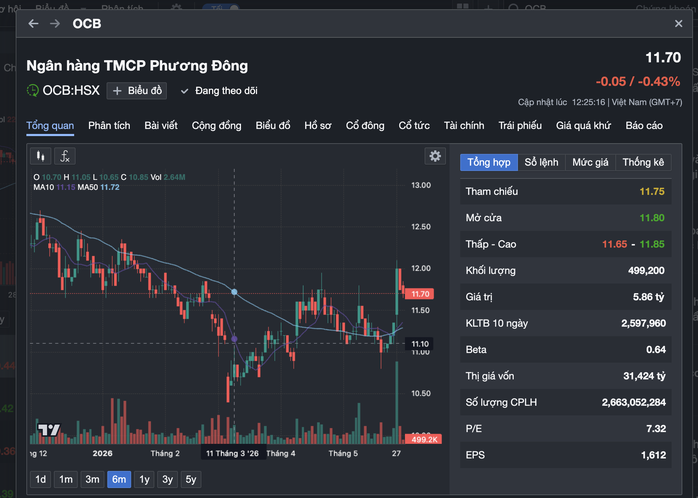Set chart range to 1m
The image size is (698, 498).
[66, 479]
